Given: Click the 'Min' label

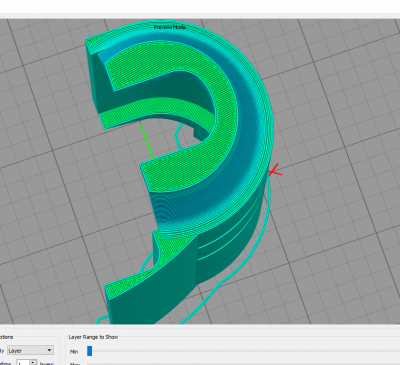Looking at the screenshot, I should (74, 351).
